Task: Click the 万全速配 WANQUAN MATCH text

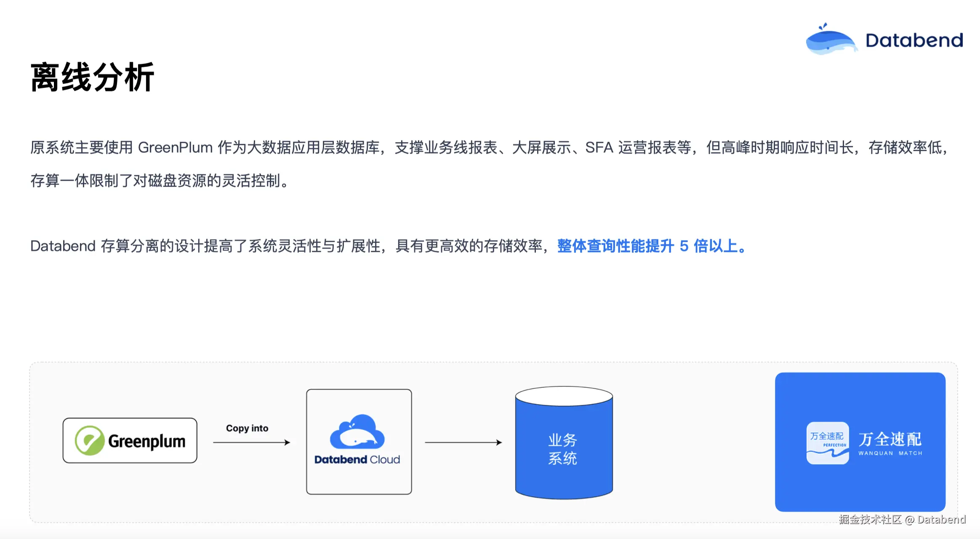Action: (x=890, y=443)
